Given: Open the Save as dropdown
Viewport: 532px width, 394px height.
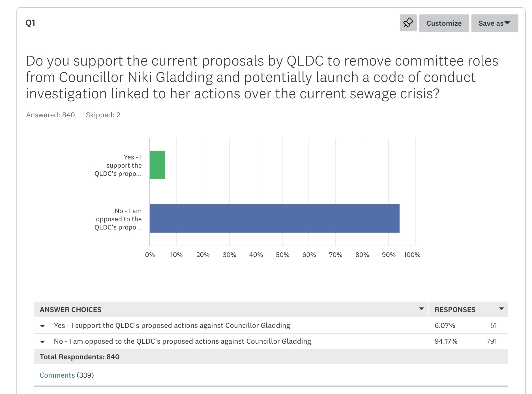Looking at the screenshot, I should click(494, 23).
